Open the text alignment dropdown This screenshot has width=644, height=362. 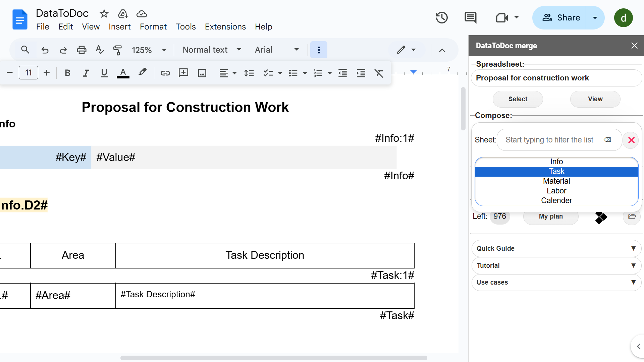(228, 73)
